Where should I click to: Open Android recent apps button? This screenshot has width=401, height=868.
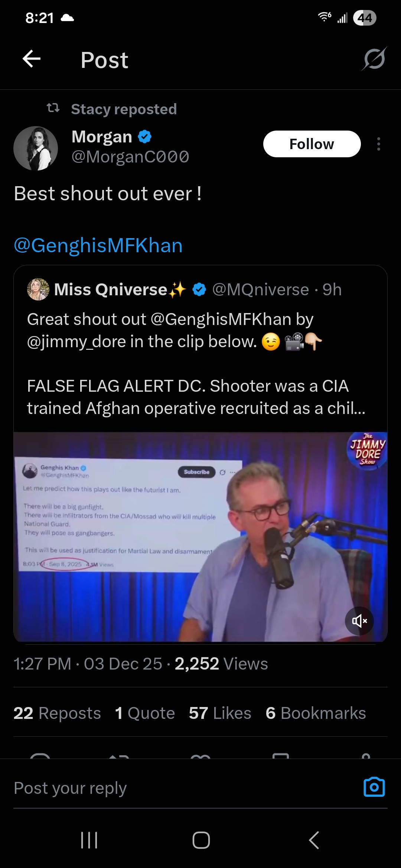pos(89,840)
